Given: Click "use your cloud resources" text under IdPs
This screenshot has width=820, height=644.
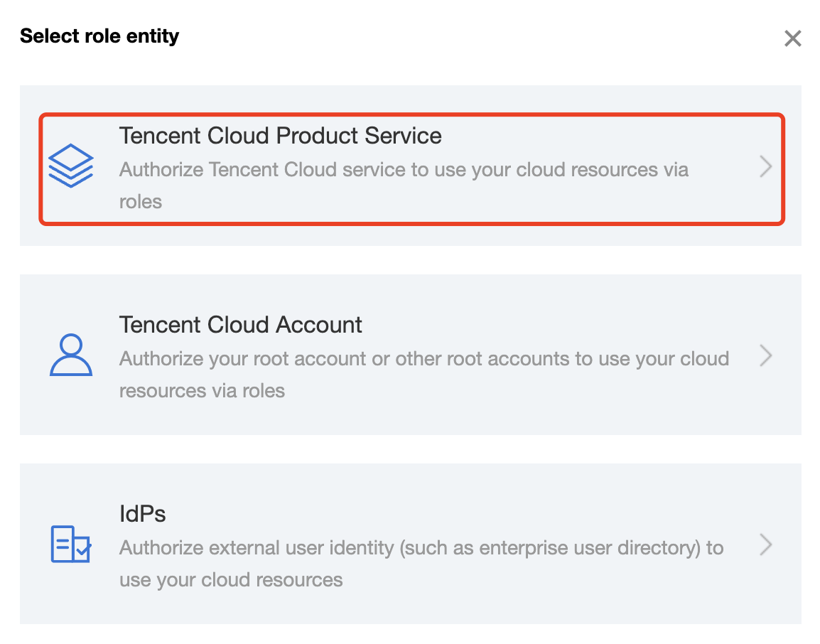Looking at the screenshot, I should pos(230,580).
